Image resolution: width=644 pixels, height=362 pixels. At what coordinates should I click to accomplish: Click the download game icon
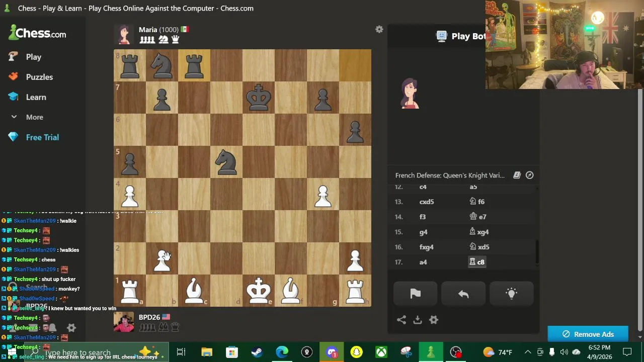coord(418,320)
